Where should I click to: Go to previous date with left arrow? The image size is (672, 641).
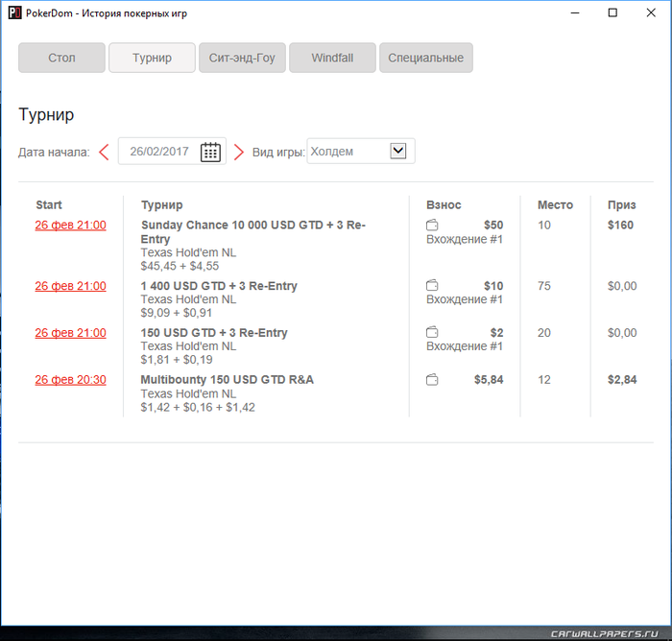(104, 152)
